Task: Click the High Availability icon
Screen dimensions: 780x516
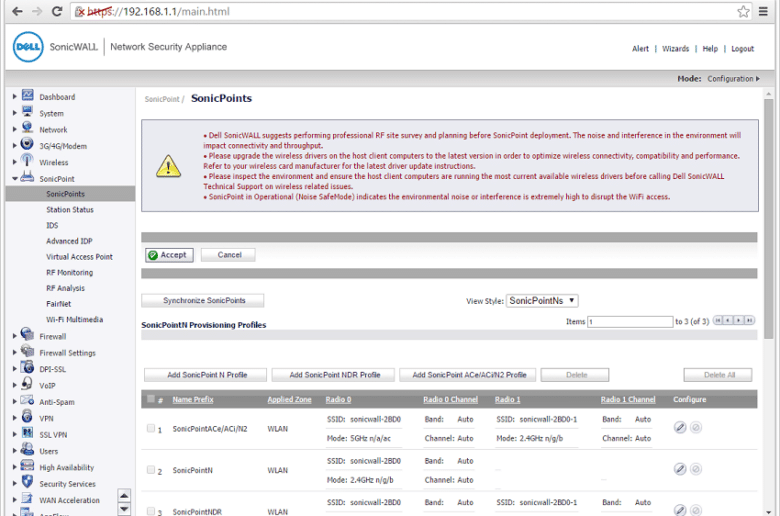Action: click(27, 466)
